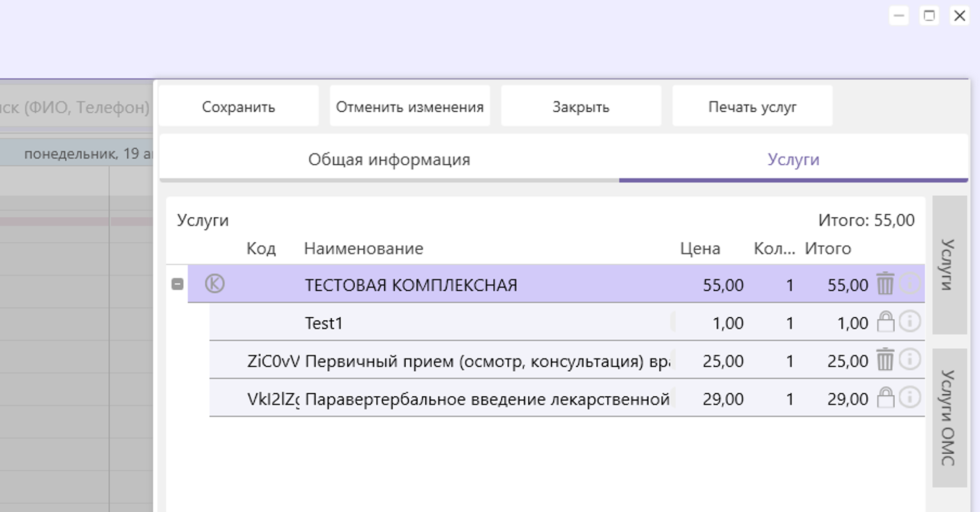Show info for ТЕСТОВАЯ КОМПЛЕКСНАЯ row
This screenshot has width=980, height=512.
910,283
